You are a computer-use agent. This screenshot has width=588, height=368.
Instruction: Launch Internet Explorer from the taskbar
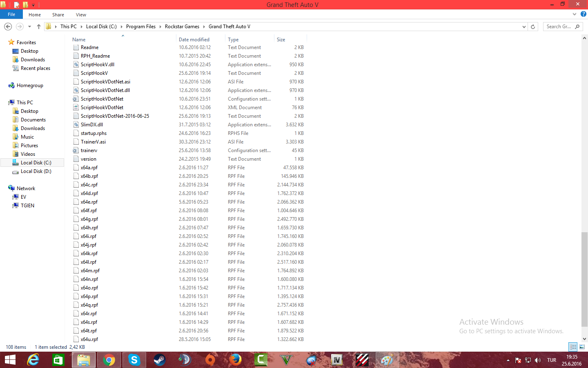33,360
